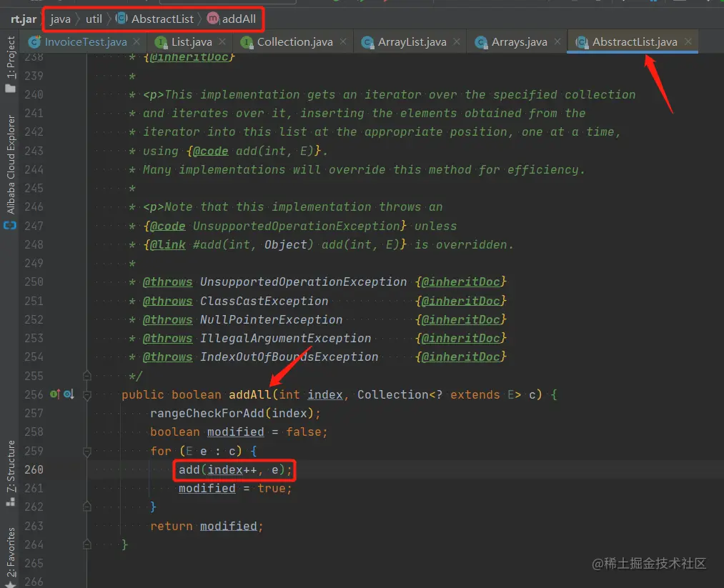Click the java breadcrumb segment
The image size is (724, 588).
[x=61, y=19]
